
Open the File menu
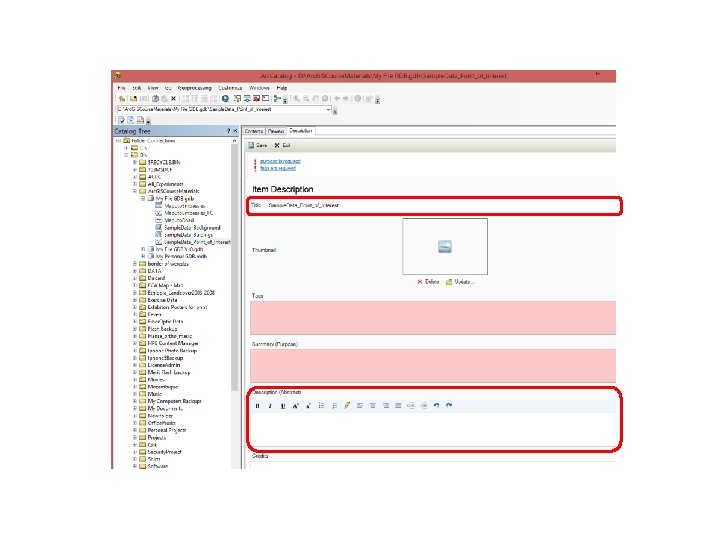[x=121, y=88]
